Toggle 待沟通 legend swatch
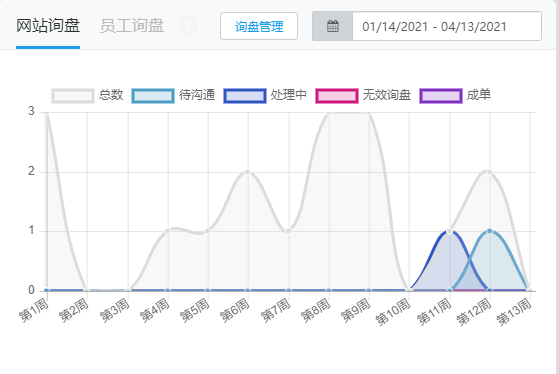The image size is (559, 374). coord(153,96)
